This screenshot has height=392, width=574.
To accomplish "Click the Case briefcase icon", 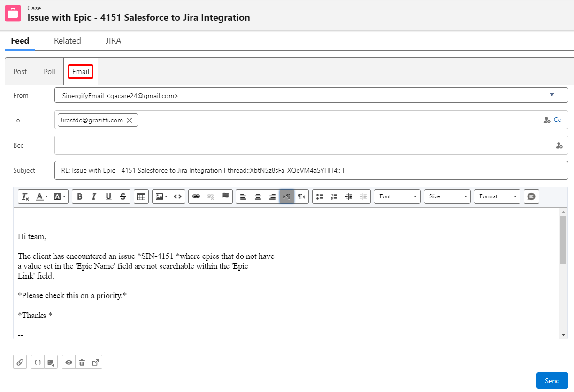I will point(13,13).
